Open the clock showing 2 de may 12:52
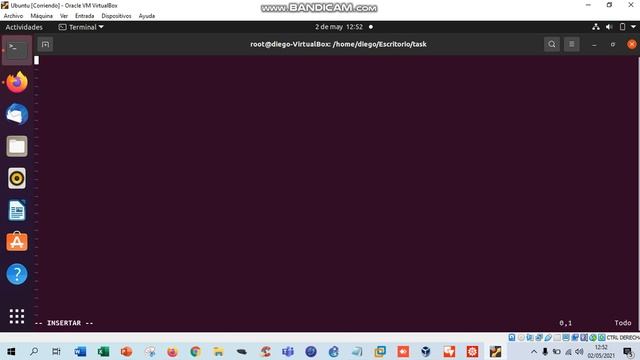This screenshot has width=640, height=360. pyautogui.click(x=339, y=27)
